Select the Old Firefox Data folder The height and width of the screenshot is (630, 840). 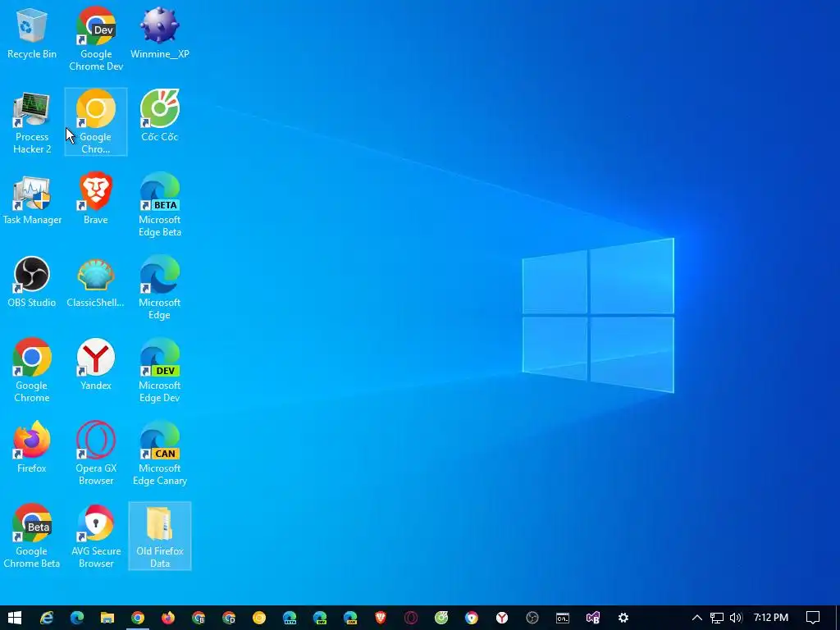pos(160,536)
